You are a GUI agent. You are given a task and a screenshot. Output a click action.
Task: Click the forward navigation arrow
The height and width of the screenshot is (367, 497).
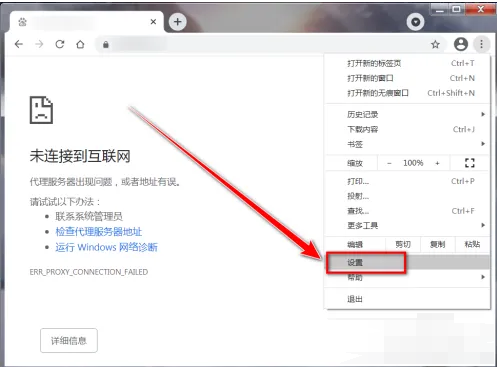click(39, 44)
